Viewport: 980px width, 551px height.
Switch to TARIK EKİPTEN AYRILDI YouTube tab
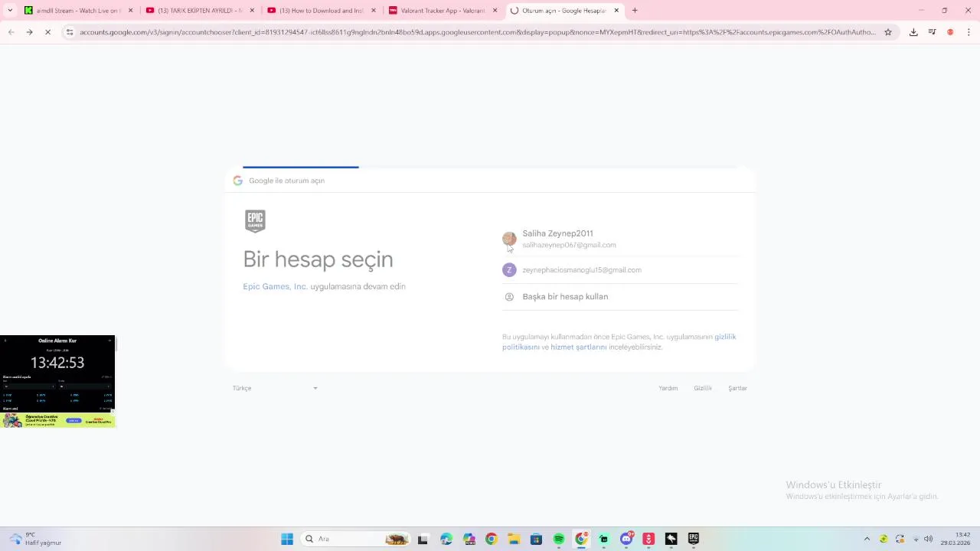coord(200,11)
